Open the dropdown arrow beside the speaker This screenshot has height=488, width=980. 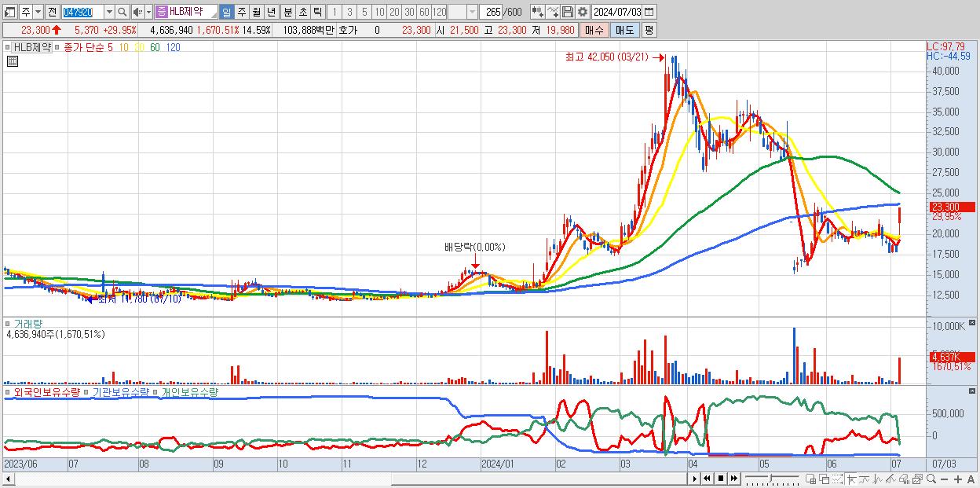pos(148,12)
